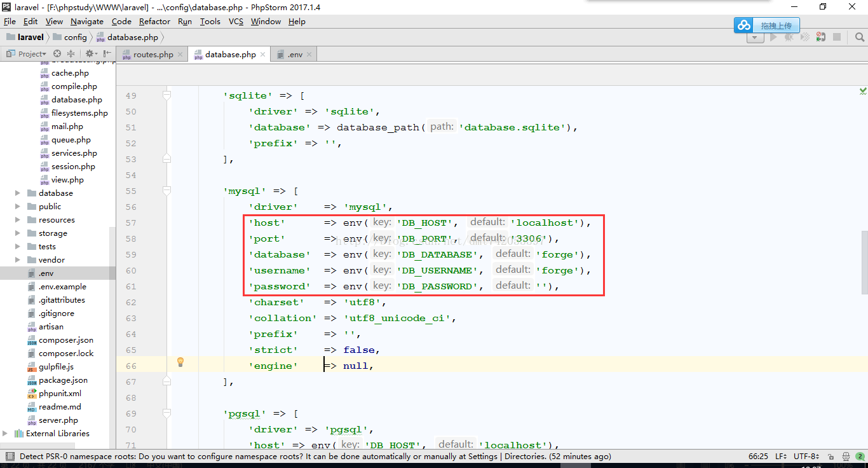Viewport: 868px width, 468px height.
Task: Open the Tools menu
Action: pos(210,21)
